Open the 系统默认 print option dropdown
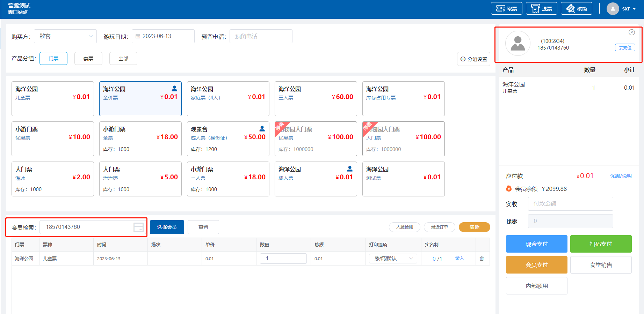The image size is (644, 314). [393, 259]
